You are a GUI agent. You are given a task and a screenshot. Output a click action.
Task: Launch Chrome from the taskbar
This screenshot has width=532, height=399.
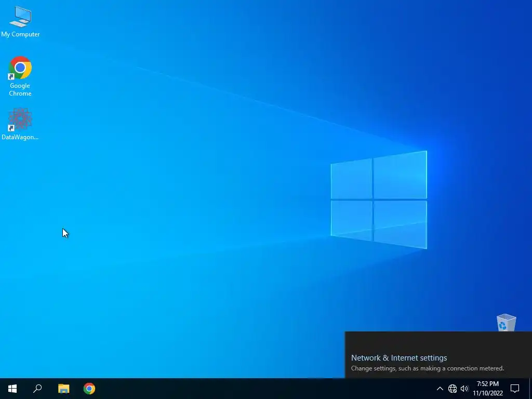(x=89, y=389)
